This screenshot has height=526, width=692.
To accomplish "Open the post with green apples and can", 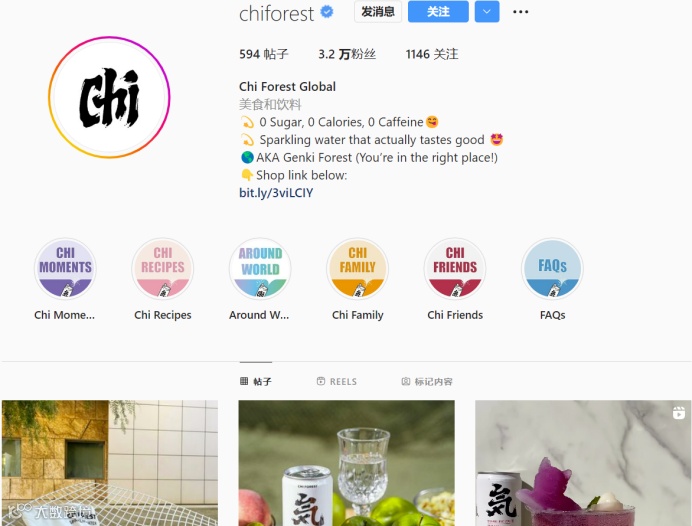I will (x=346, y=463).
